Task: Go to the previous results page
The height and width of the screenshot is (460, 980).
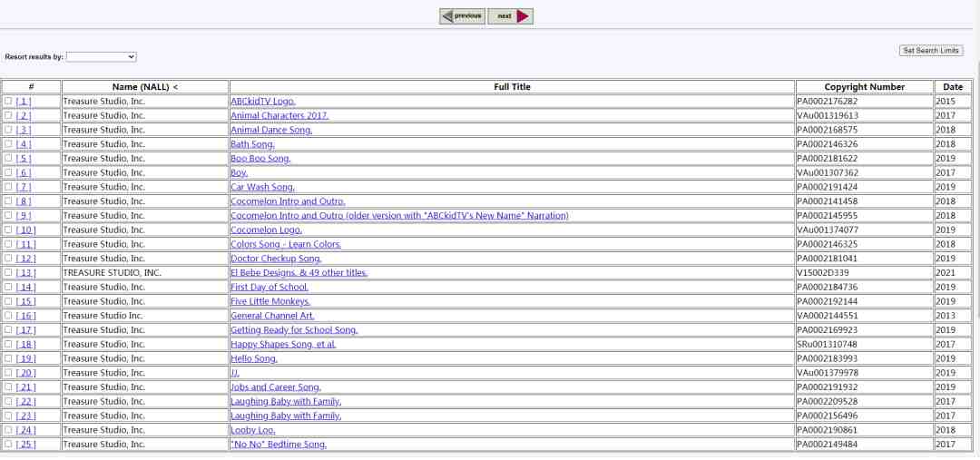Action: (462, 16)
